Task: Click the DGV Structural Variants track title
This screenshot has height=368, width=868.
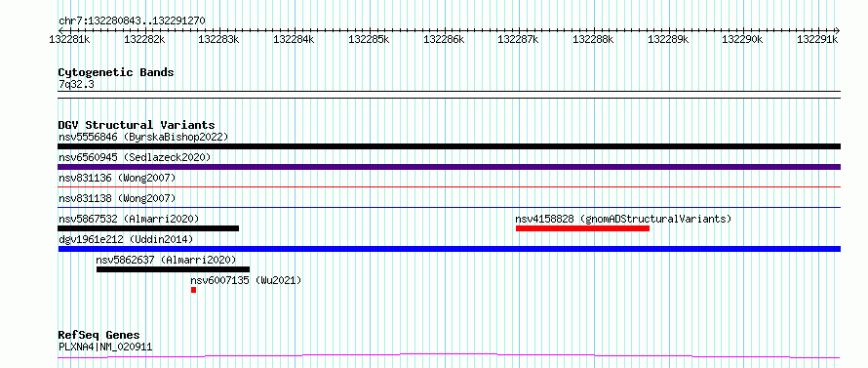Action: pyautogui.click(x=137, y=125)
